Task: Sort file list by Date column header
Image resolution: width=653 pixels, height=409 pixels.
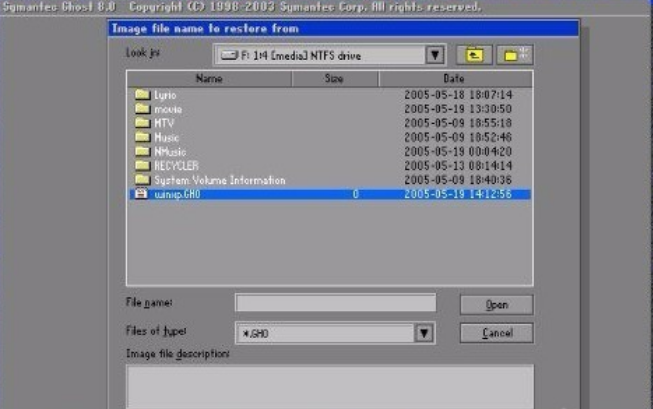Action: [454, 78]
